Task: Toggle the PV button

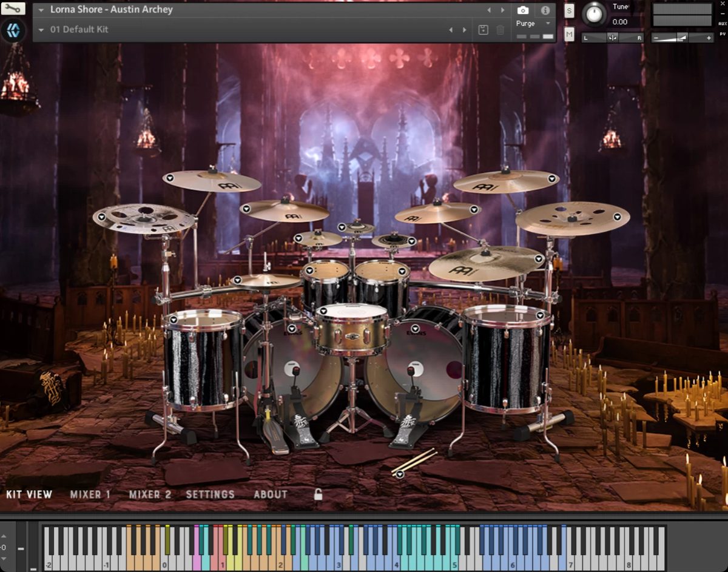Action: point(722,35)
